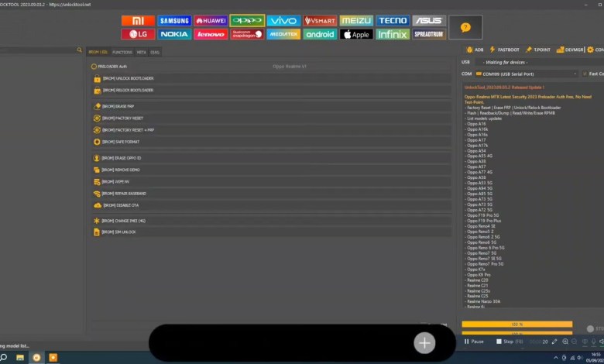Screen dimensions: 604x364
Task: Click the recorder zoom out icon
Action: tap(574, 342)
